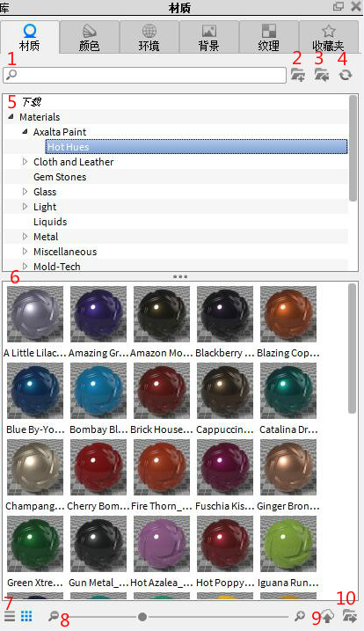The width and height of the screenshot is (364, 631).
Task: Select A Little Lilac material thumbnail
Action: click(x=35, y=314)
